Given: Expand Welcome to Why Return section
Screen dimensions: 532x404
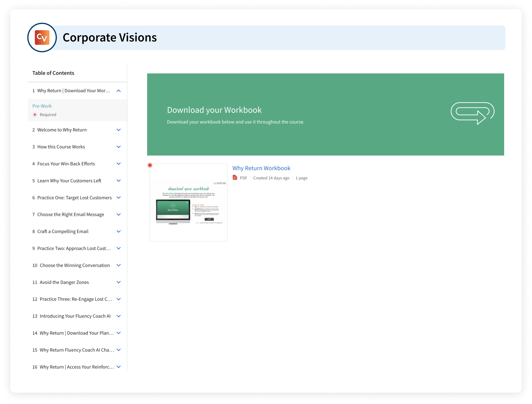Looking at the screenshot, I should pos(119,130).
